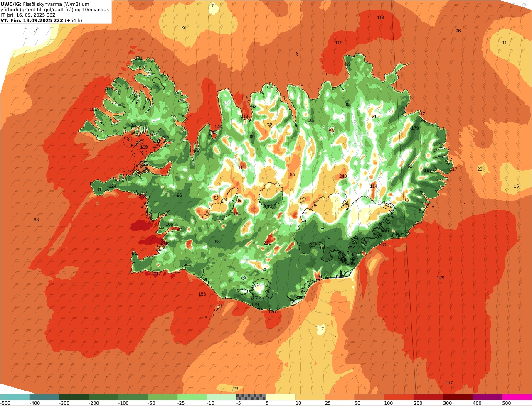Click the '(+64 h)' forecast offset text
The image size is (532, 406).
pos(73,20)
